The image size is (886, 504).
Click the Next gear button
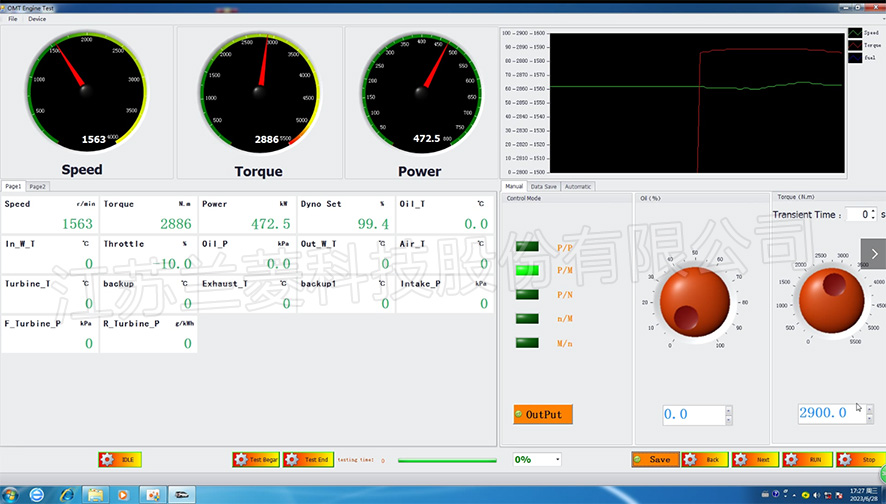[x=755, y=459]
